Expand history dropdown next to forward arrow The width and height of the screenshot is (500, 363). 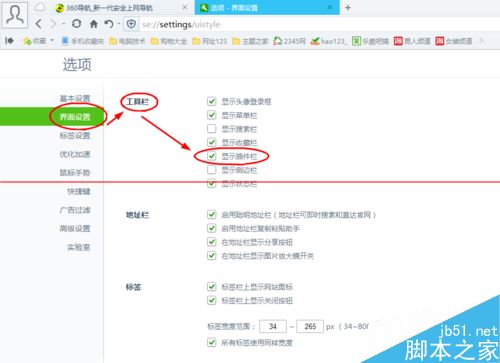click(x=63, y=24)
